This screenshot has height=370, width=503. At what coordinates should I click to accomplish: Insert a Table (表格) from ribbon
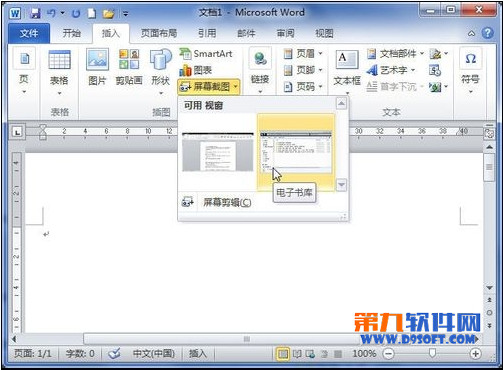pos(59,73)
